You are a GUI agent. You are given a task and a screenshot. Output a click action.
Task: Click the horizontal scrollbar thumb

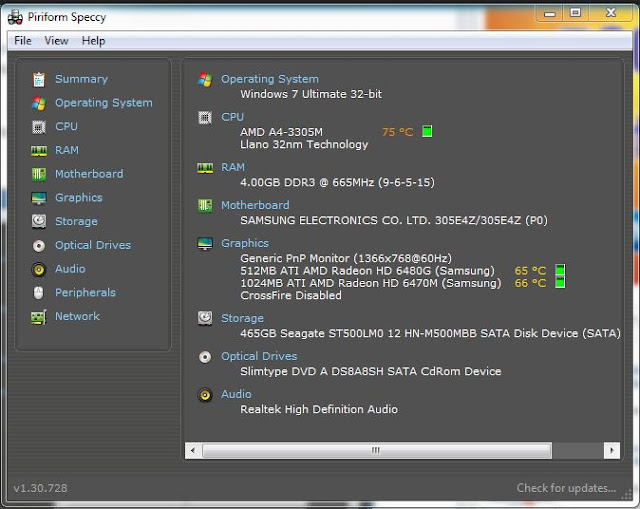(x=377, y=451)
